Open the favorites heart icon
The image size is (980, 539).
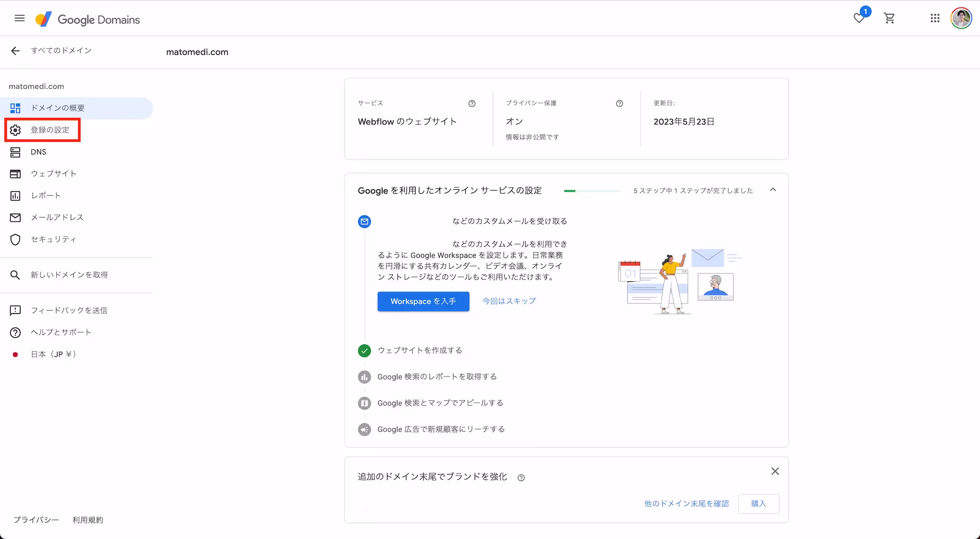tap(859, 18)
